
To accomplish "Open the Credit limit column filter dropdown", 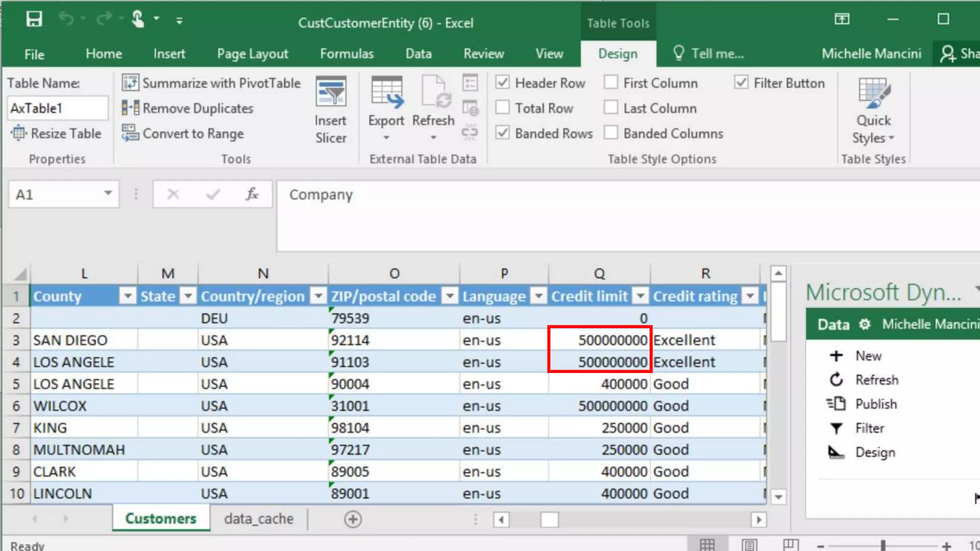I will coord(640,297).
